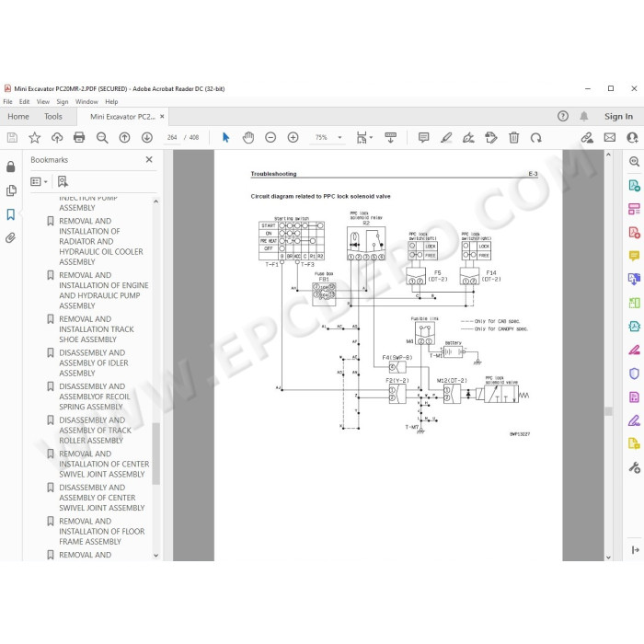Open the Attachments paperclip panel

(11, 237)
